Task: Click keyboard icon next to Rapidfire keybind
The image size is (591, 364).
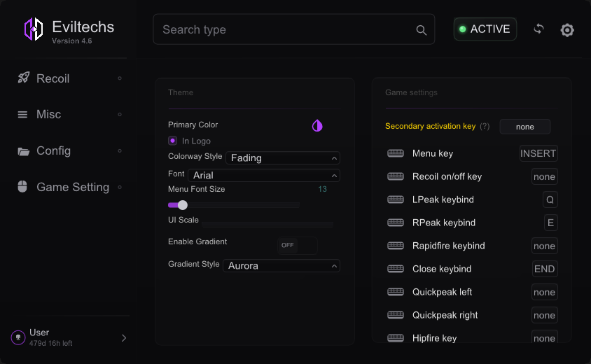Action: (396, 246)
